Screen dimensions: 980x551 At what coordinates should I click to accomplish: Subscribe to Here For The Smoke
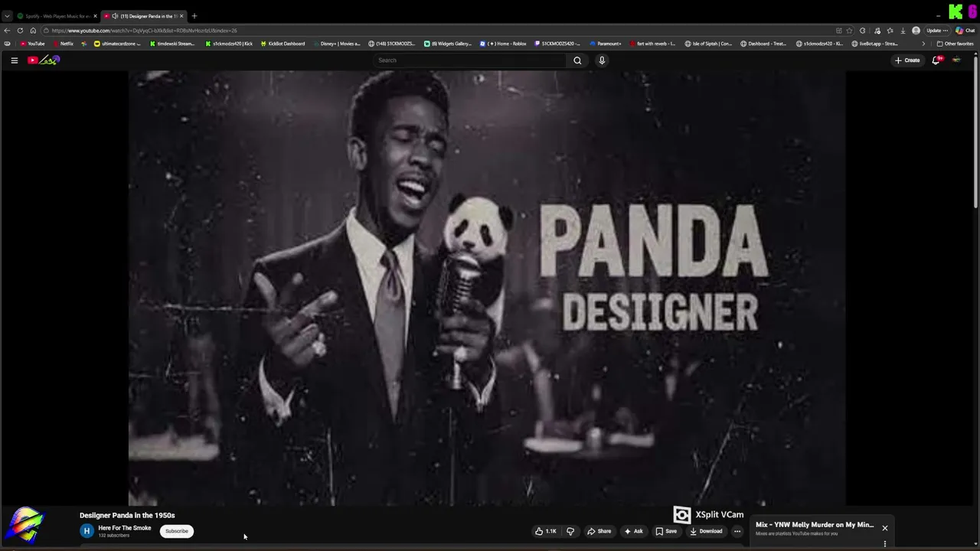tap(176, 531)
